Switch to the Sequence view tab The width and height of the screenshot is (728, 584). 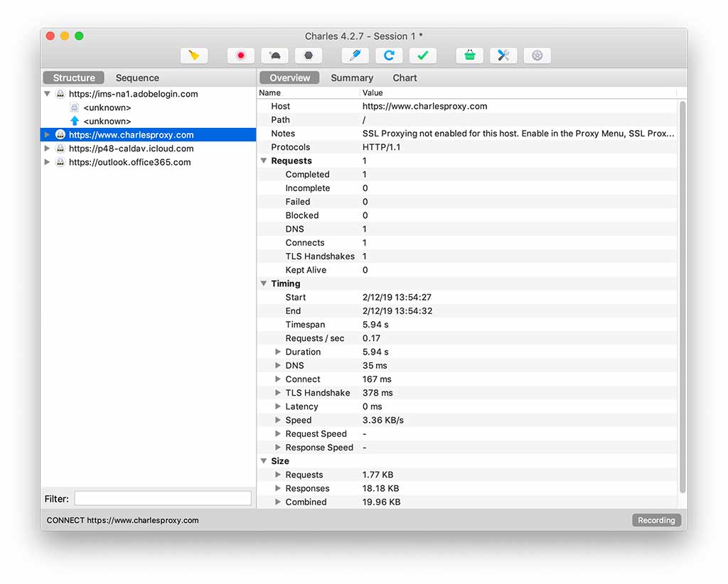(137, 78)
